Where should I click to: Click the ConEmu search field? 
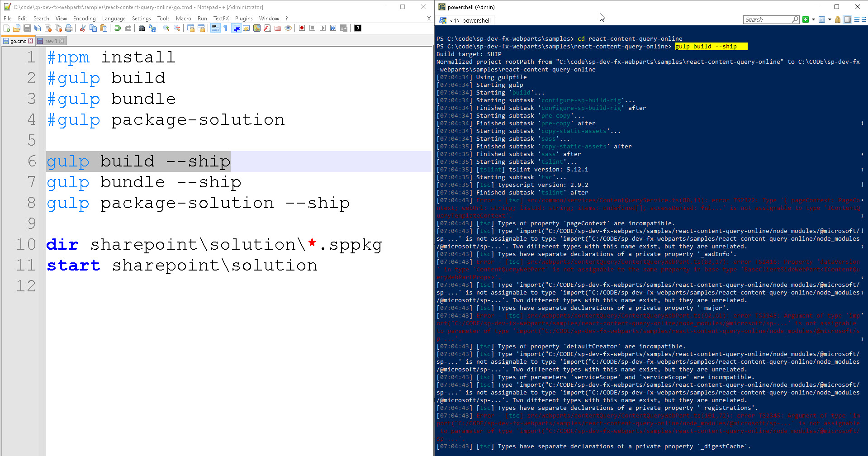click(769, 19)
